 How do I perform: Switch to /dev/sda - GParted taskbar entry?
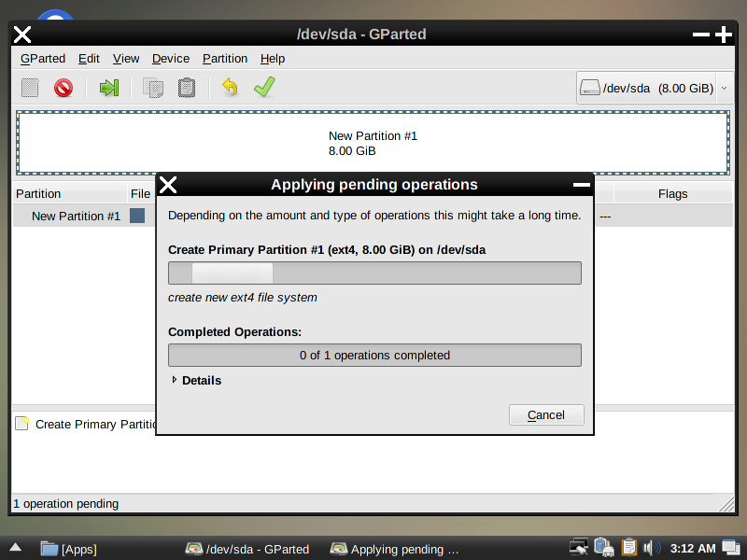pyautogui.click(x=247, y=549)
